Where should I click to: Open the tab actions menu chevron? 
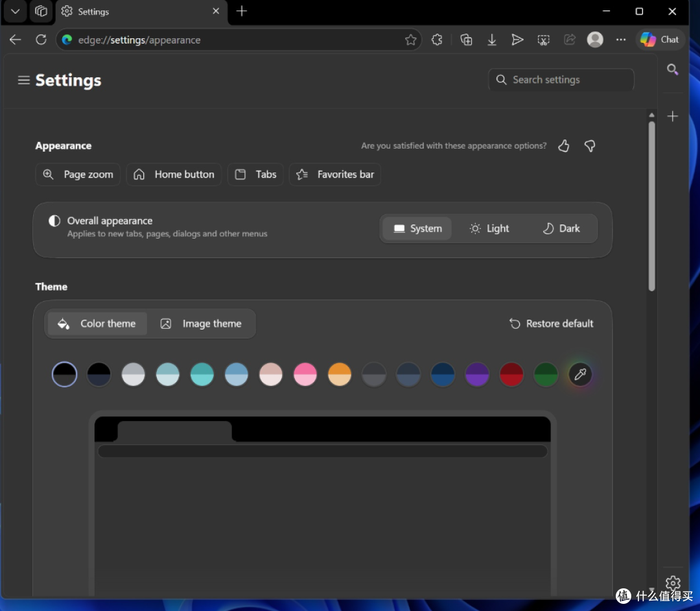pyautogui.click(x=15, y=11)
